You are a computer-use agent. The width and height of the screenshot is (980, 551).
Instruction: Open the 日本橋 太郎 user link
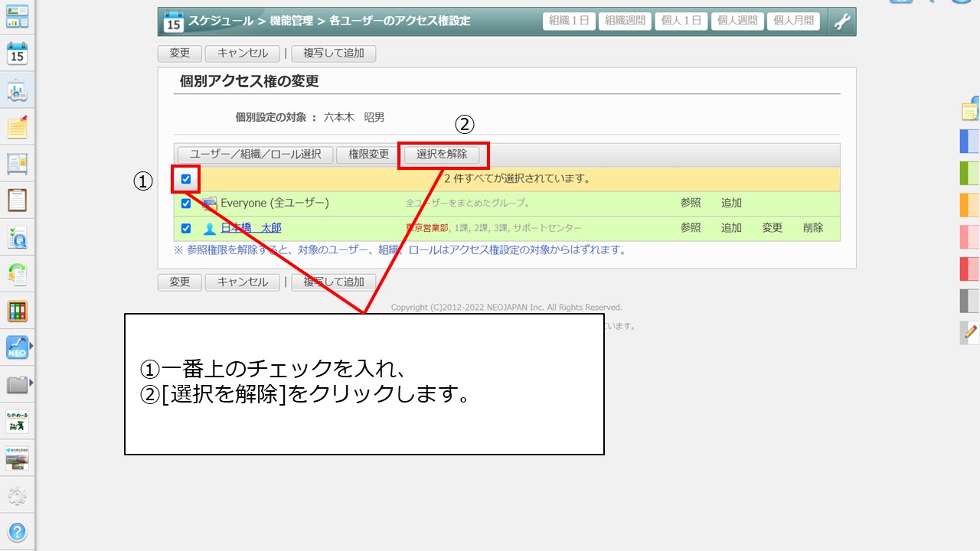pyautogui.click(x=251, y=228)
